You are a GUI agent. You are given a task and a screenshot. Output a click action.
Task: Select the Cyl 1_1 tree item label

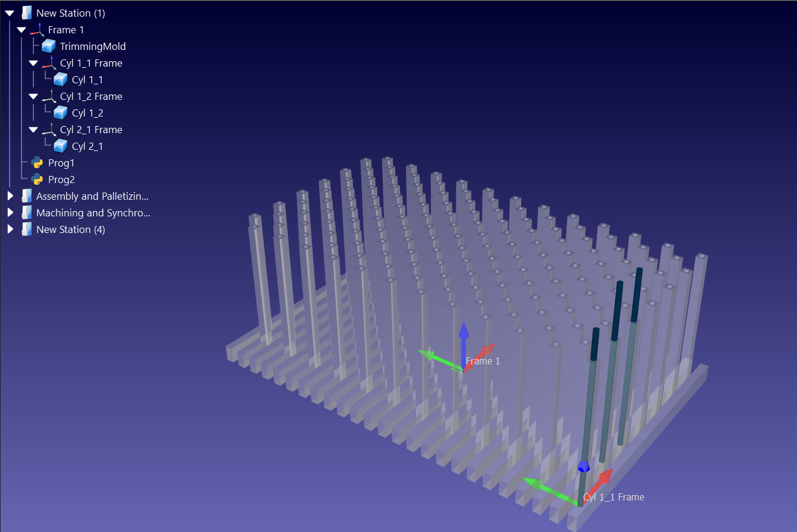tap(87, 80)
